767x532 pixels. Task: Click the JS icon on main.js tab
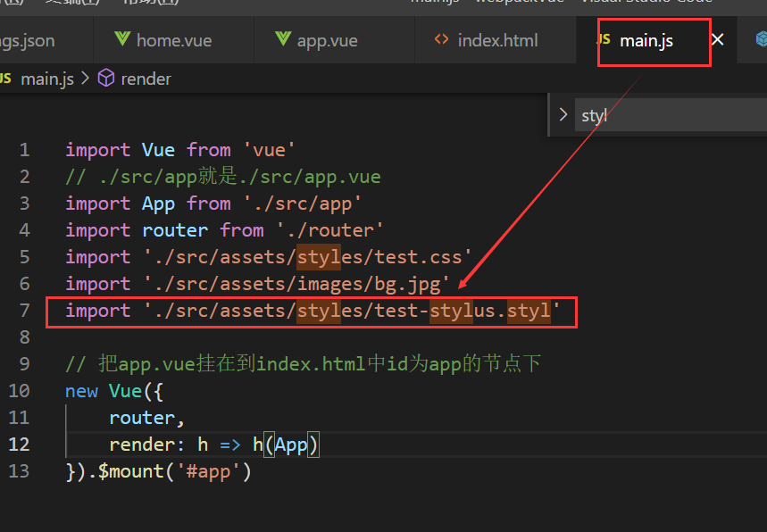coord(604,39)
